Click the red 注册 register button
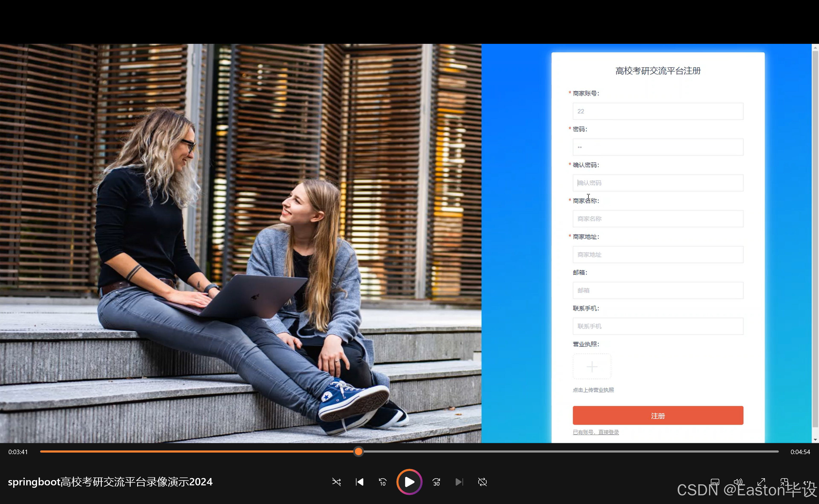 tap(658, 416)
